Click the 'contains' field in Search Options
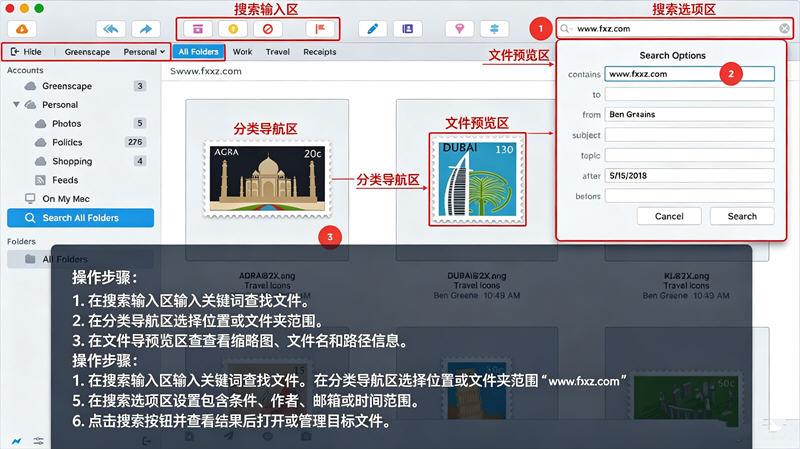The image size is (800, 449). [690, 74]
